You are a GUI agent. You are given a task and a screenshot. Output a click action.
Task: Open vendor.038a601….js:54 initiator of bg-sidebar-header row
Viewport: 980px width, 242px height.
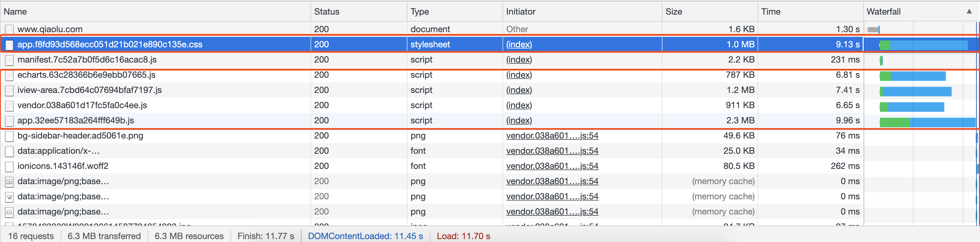click(x=552, y=136)
